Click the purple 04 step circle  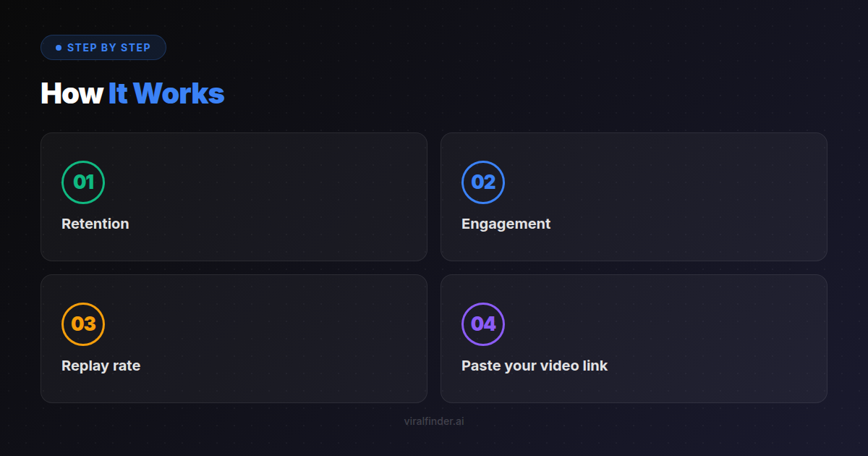pos(483,324)
